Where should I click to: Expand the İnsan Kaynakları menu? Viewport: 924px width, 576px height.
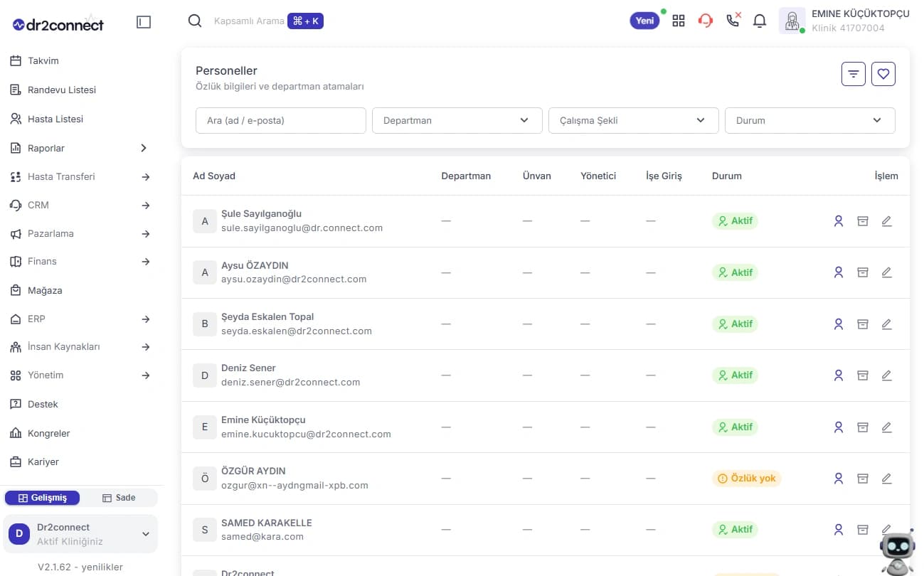coord(80,347)
